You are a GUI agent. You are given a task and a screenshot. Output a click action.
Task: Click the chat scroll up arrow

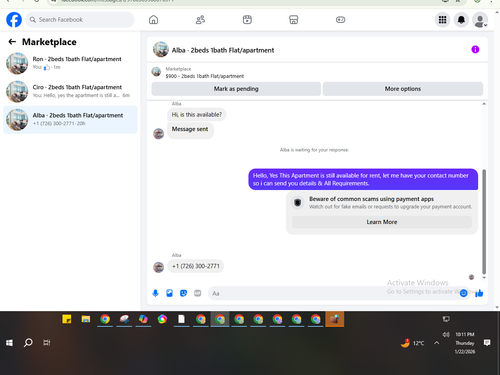coord(484,104)
